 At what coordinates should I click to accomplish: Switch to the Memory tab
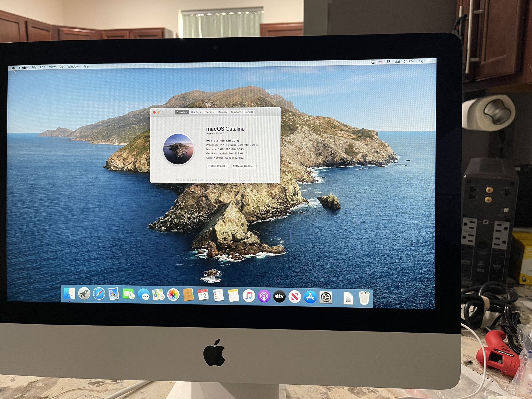click(x=222, y=112)
